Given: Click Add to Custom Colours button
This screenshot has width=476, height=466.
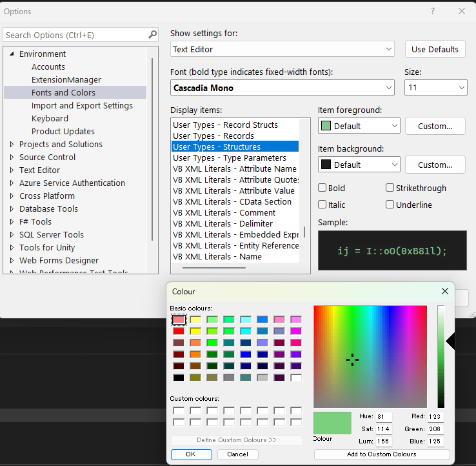Looking at the screenshot, I should tap(382, 454).
